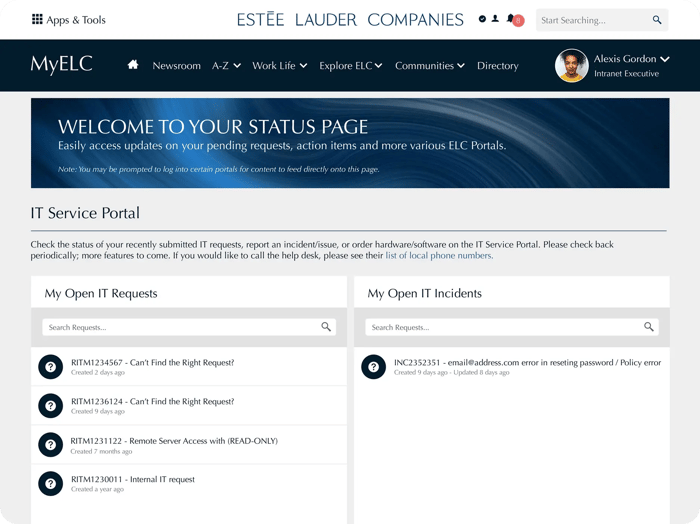Expand the Explore ELC chevron
700x524 pixels.
click(x=378, y=66)
